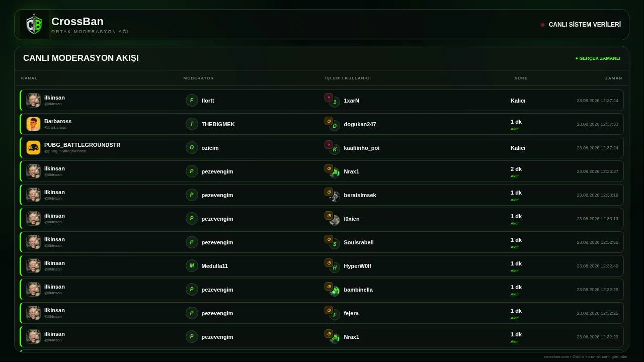Click CANLI SİSTEM VERİLERİ status label
Image resolution: width=644 pixels, height=362 pixels.
(585, 25)
